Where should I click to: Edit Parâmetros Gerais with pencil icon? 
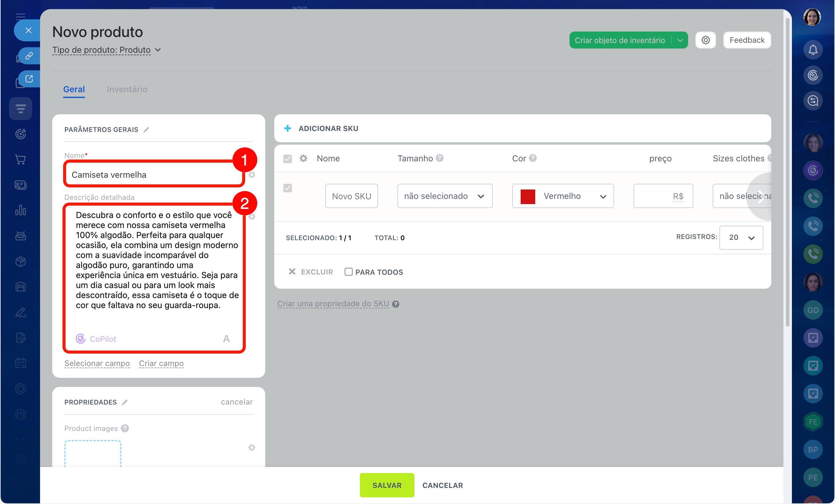146,130
